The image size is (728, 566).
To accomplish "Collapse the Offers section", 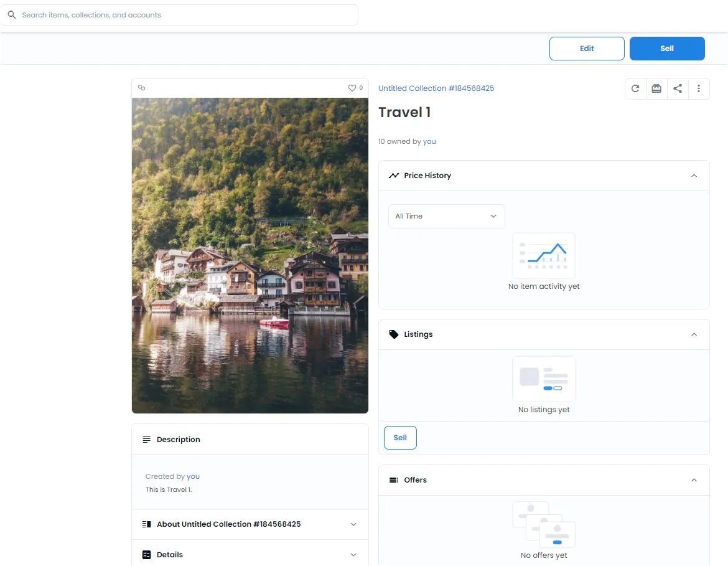I will click(x=694, y=480).
